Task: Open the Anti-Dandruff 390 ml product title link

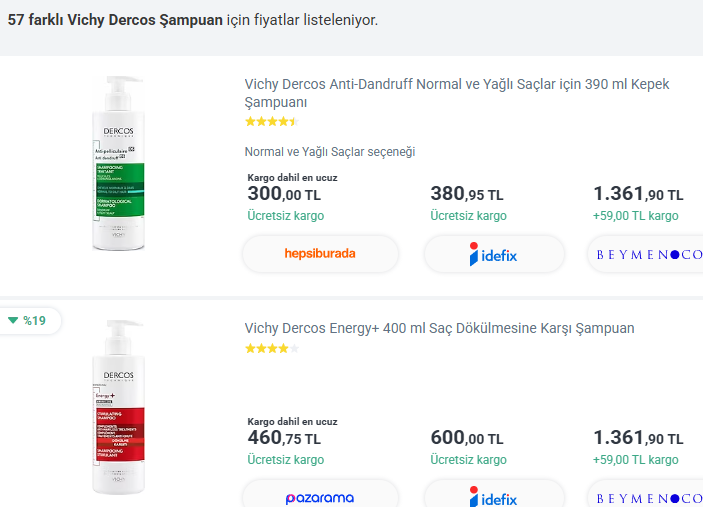Action: [x=457, y=93]
